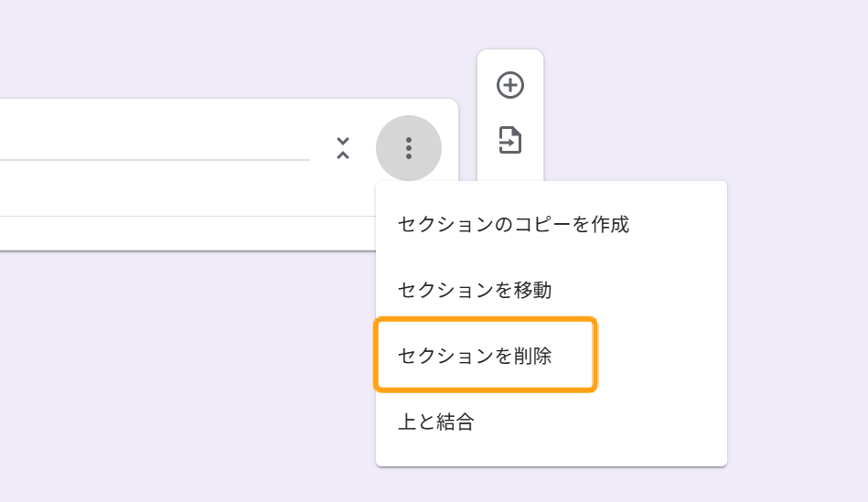This screenshot has width=868, height=502.
Task: Click the import questions icon
Action: (x=509, y=141)
